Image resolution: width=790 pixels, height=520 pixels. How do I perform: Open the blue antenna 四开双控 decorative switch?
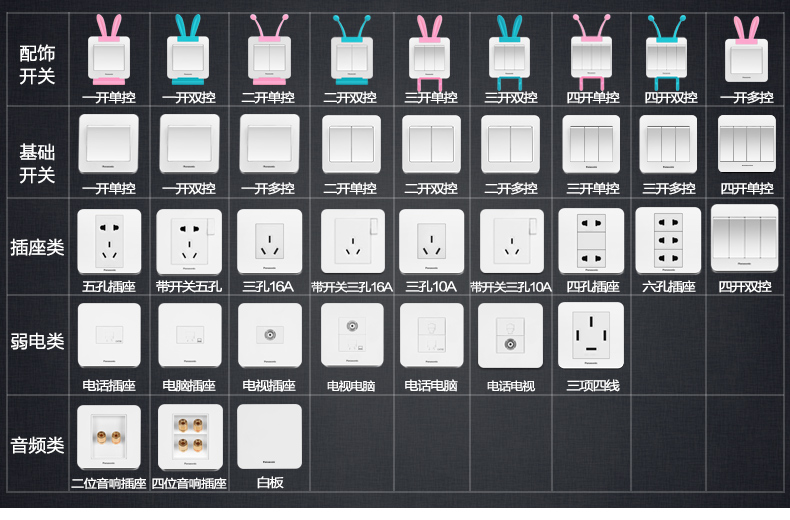click(667, 52)
